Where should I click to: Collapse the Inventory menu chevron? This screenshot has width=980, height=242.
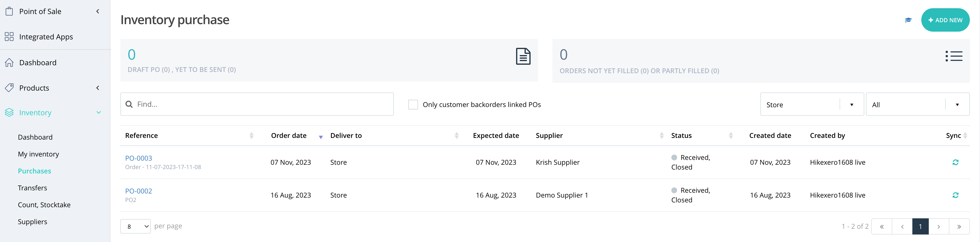(99, 113)
